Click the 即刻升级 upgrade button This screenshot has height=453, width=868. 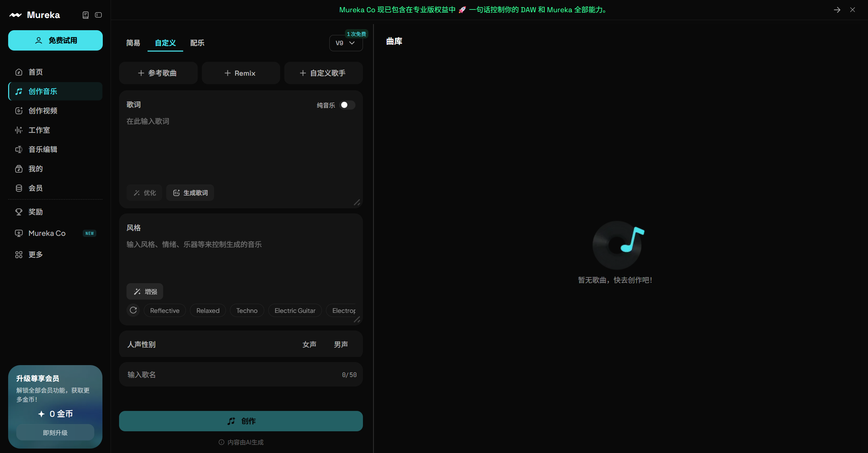click(x=55, y=433)
